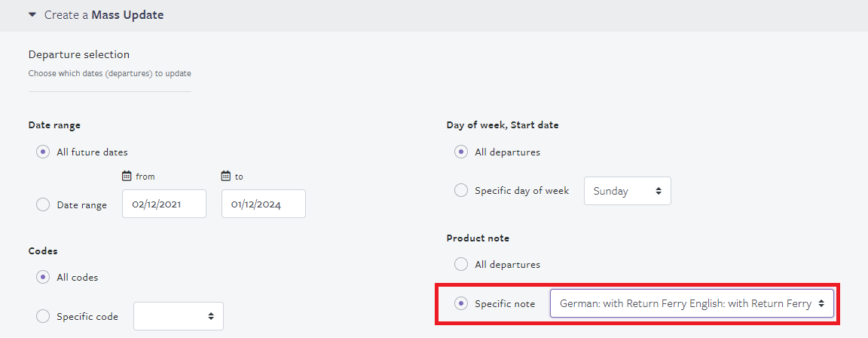Select the Date range radio option

43,204
